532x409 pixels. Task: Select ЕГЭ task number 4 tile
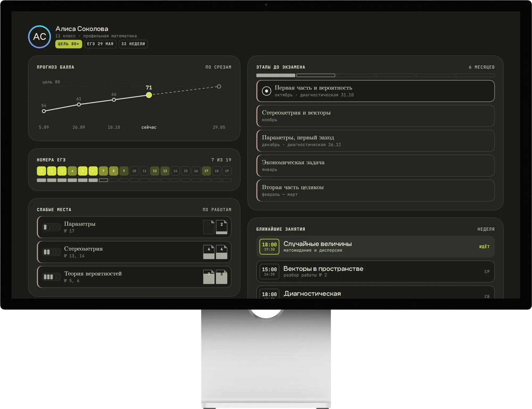pos(72,171)
